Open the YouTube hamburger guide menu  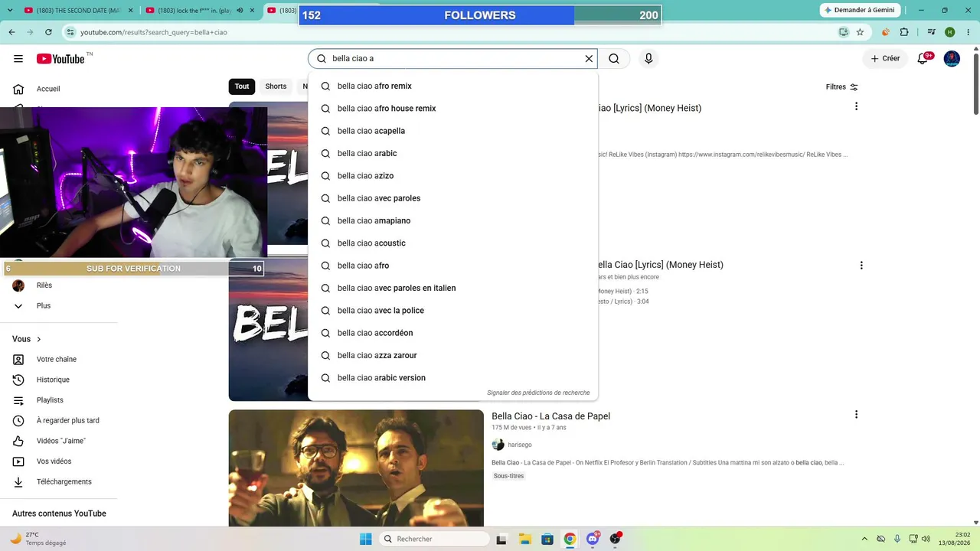point(18,59)
